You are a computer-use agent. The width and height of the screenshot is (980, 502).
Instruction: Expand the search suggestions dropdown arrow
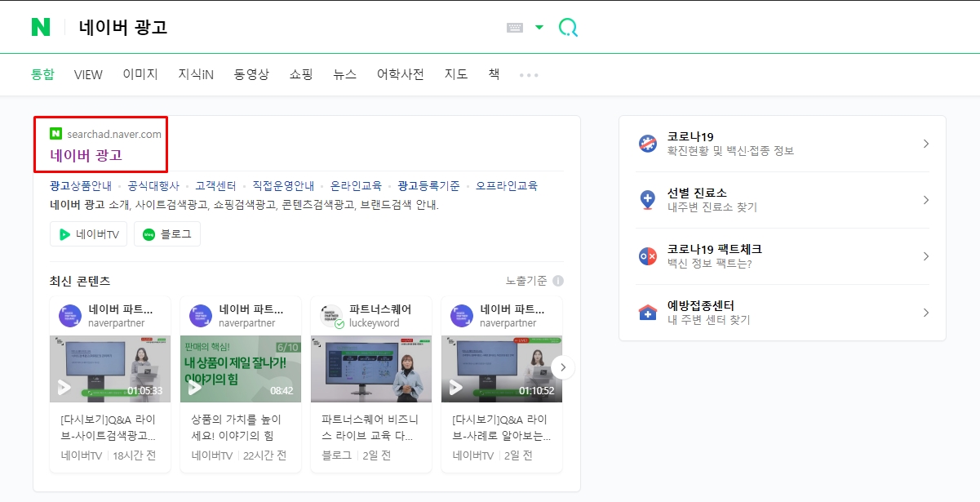click(x=539, y=28)
